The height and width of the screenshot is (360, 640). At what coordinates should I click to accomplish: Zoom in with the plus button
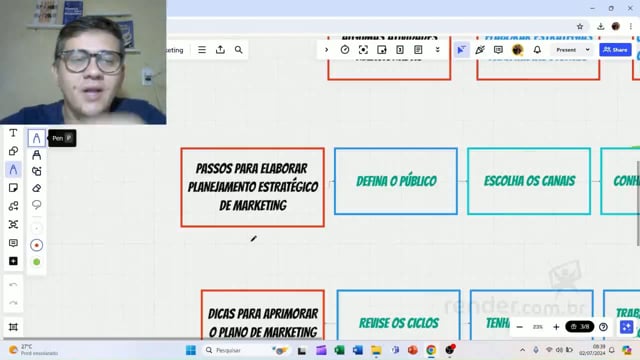pyautogui.click(x=556, y=327)
